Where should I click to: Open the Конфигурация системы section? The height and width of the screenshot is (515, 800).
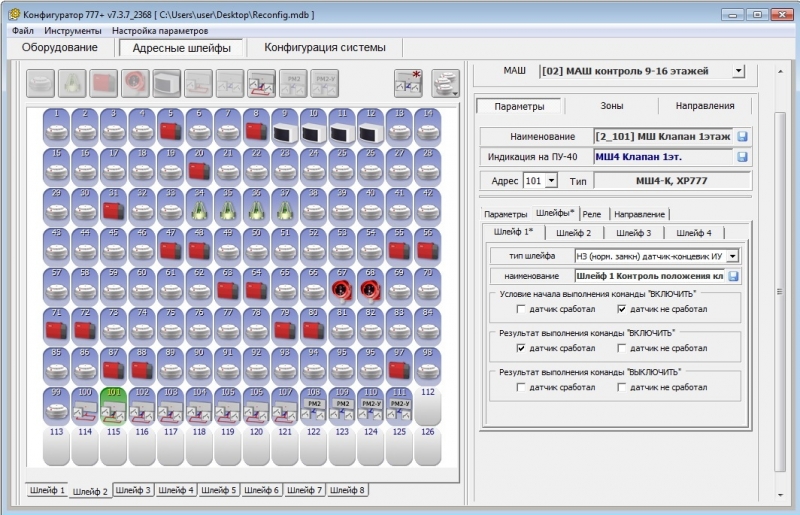[324, 48]
